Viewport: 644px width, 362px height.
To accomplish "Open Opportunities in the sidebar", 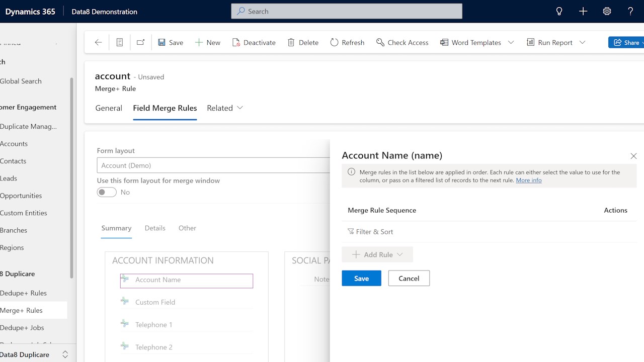I will [x=21, y=196].
